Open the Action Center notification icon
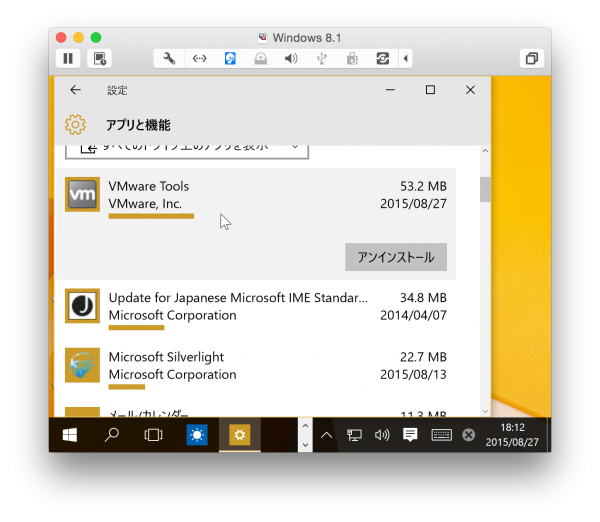600x522 pixels. [410, 435]
